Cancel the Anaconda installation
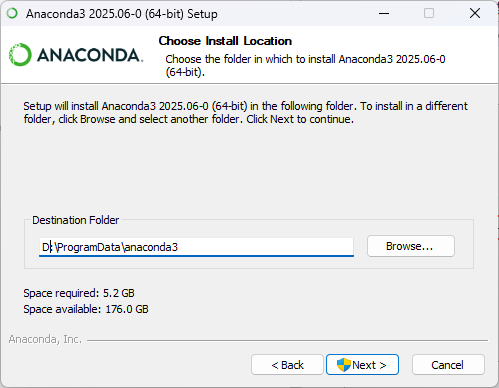This screenshot has height=388, width=499. 448,365
